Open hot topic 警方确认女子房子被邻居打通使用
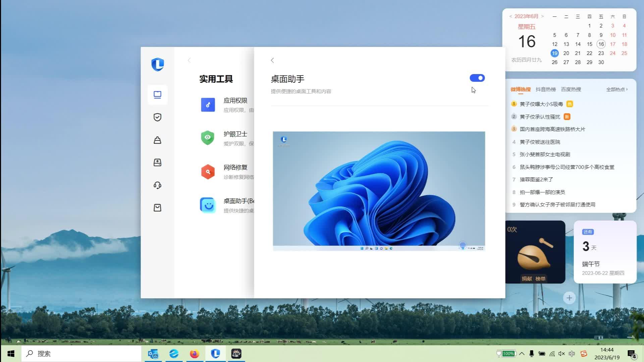Viewport: 644px width, 362px height. click(x=557, y=205)
